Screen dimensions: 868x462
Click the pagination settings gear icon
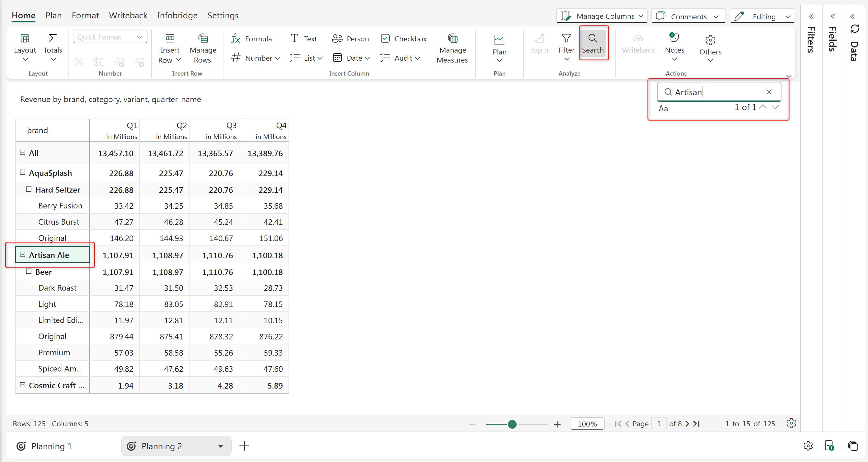[791, 423]
